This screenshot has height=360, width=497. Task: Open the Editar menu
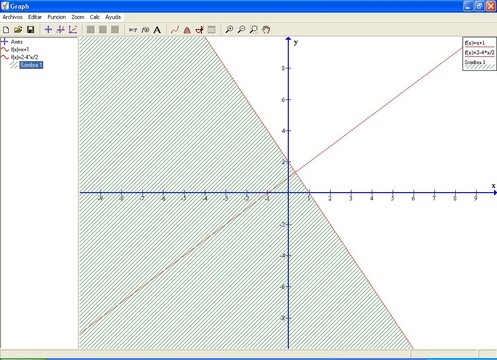pos(35,17)
